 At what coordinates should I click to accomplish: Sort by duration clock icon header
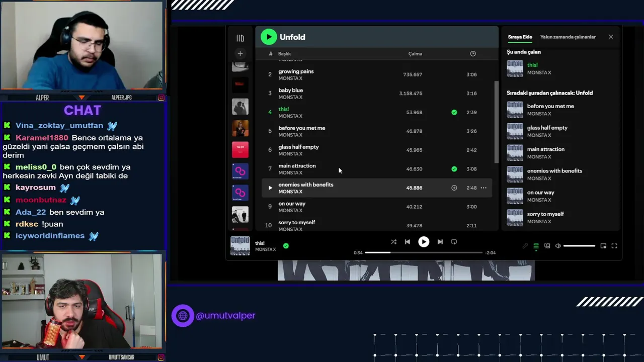point(473,54)
